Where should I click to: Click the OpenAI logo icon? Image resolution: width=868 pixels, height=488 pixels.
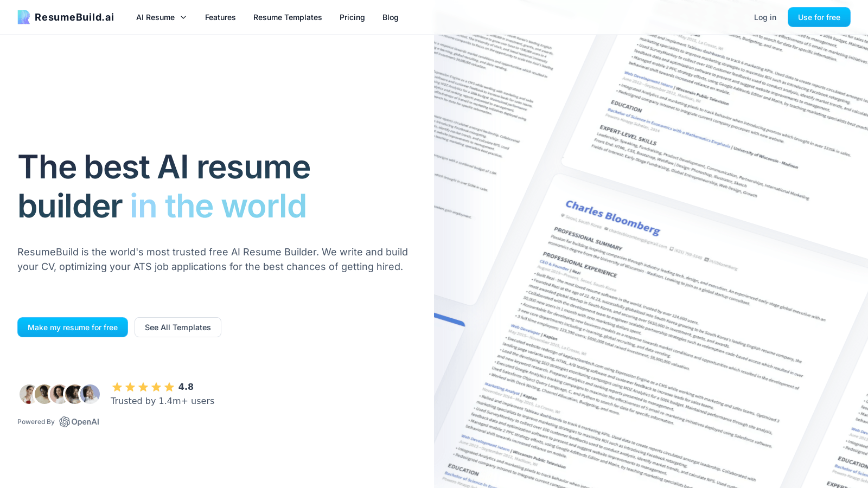[65, 422]
